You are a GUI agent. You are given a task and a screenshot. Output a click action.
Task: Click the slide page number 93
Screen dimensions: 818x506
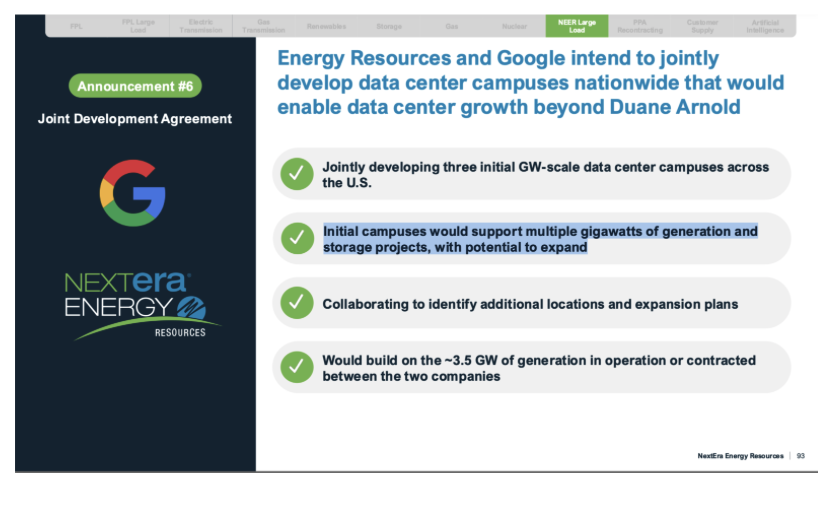801,456
